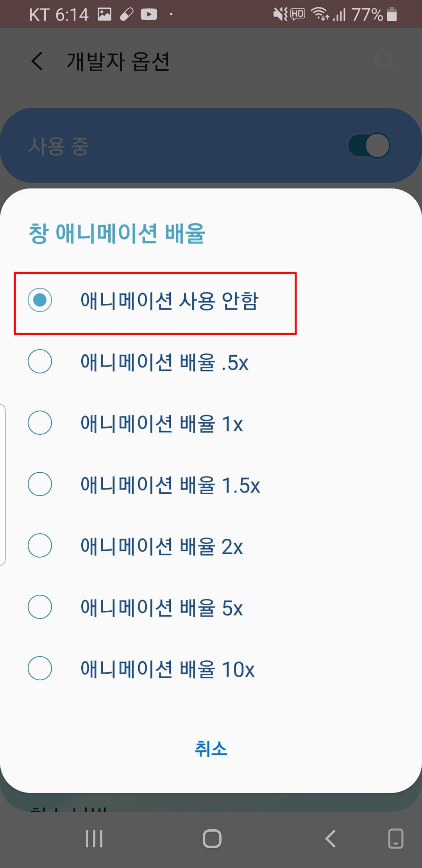
Task: Turn off the 사용 중 switch
Action: [x=369, y=145]
